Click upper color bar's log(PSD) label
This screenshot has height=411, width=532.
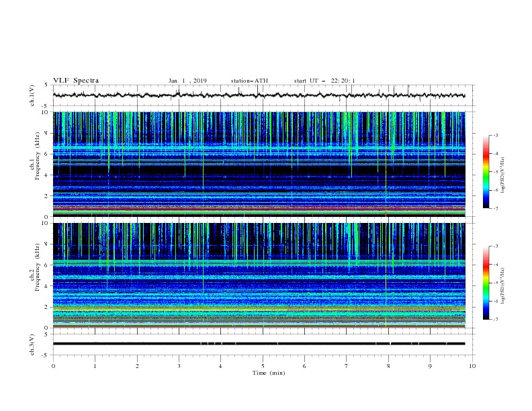(503, 175)
